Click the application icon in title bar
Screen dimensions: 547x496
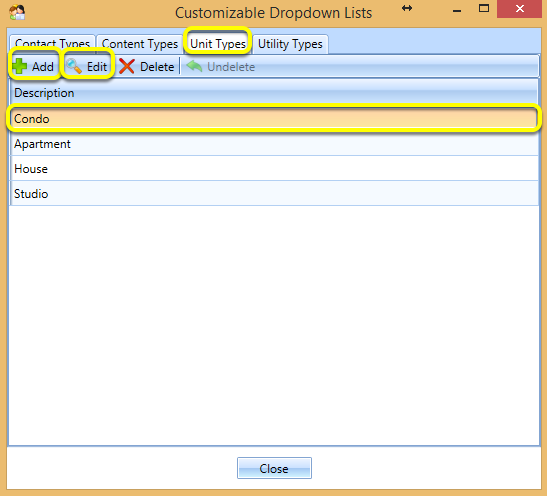(17, 12)
